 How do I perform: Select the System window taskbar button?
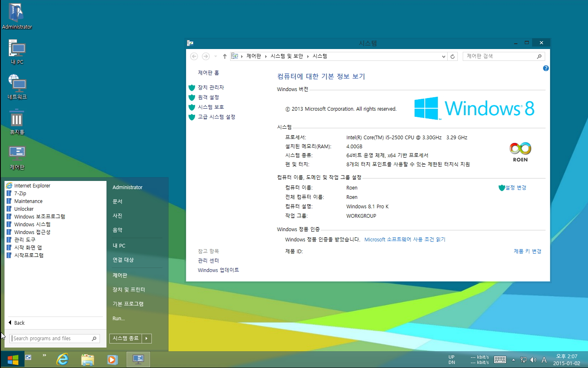138,360
